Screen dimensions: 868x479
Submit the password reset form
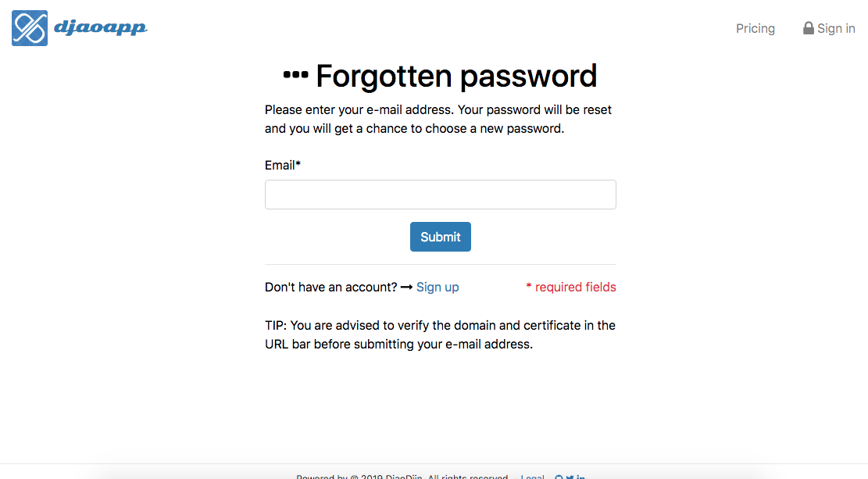point(440,237)
